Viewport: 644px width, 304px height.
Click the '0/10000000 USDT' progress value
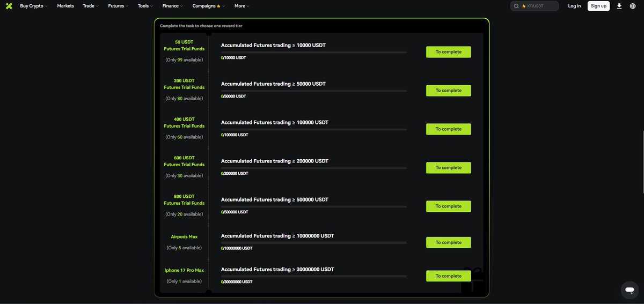(x=237, y=248)
